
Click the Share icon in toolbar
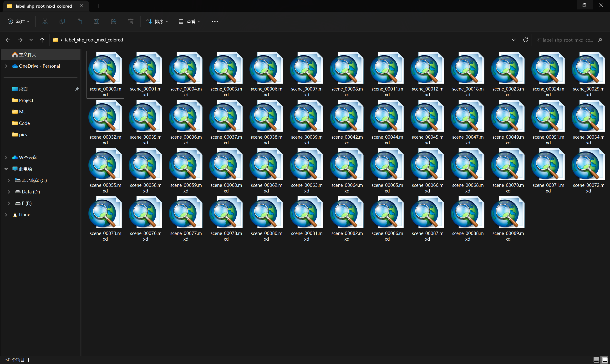pyautogui.click(x=114, y=22)
